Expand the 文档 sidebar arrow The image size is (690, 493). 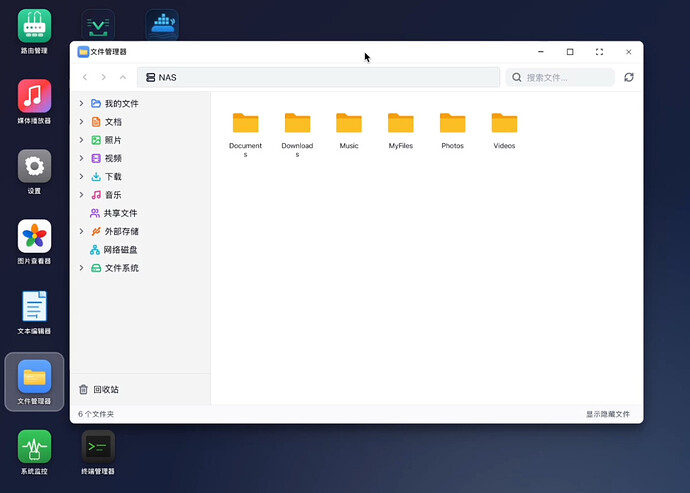click(81, 122)
